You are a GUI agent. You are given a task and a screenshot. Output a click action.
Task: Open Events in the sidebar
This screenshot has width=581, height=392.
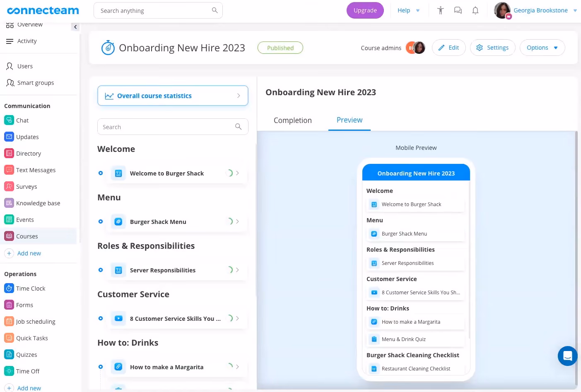[25, 220]
